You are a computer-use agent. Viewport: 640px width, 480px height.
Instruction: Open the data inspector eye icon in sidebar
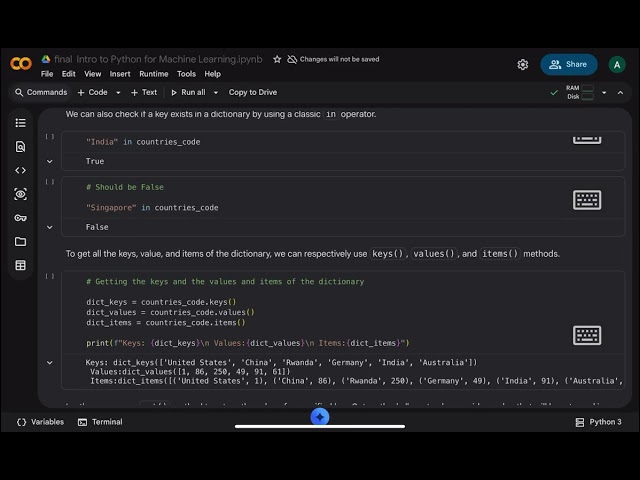[x=20, y=194]
